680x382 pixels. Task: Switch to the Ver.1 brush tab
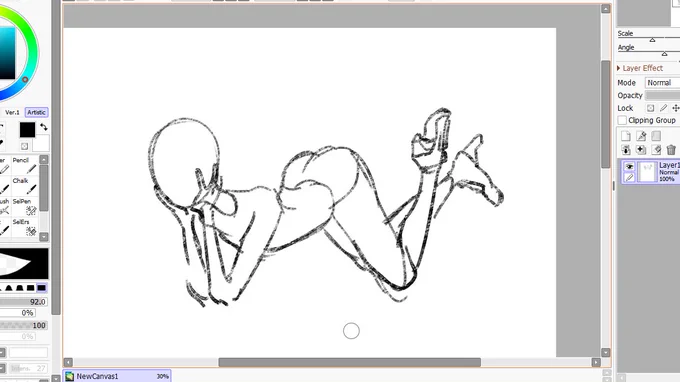pos(12,112)
